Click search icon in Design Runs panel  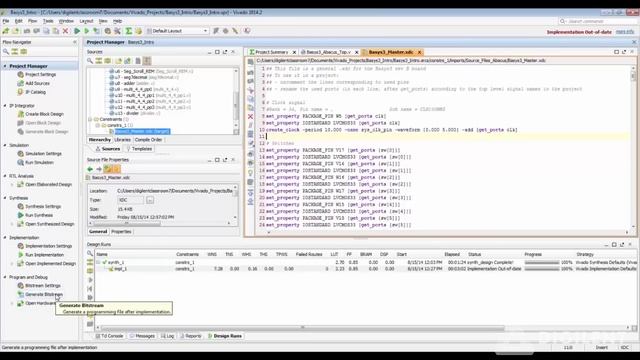coord(90,253)
